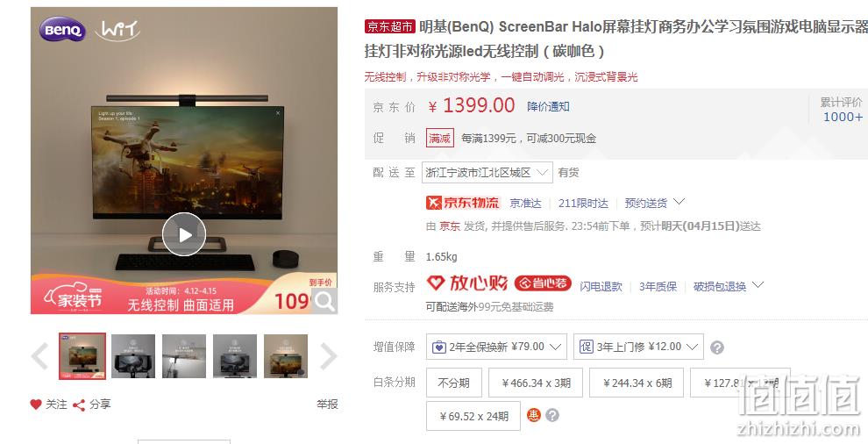Open the 1000+ cumulative reviews link
The height and width of the screenshot is (444, 868).
pyautogui.click(x=843, y=117)
